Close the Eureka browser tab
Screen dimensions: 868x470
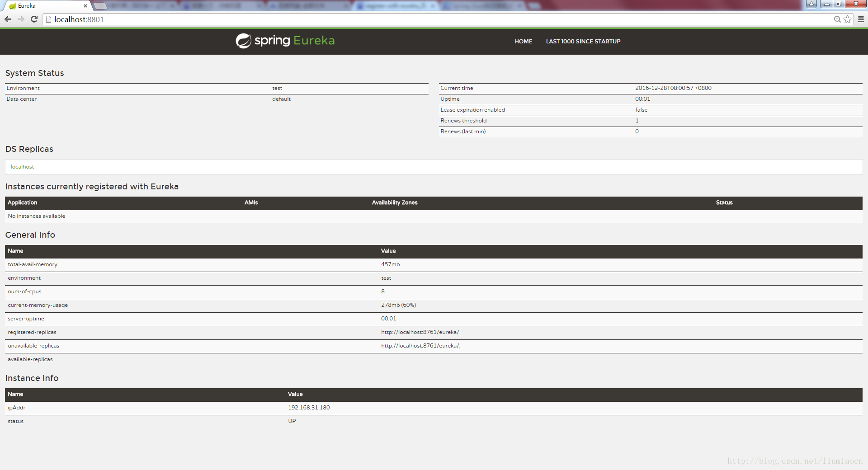(85, 6)
